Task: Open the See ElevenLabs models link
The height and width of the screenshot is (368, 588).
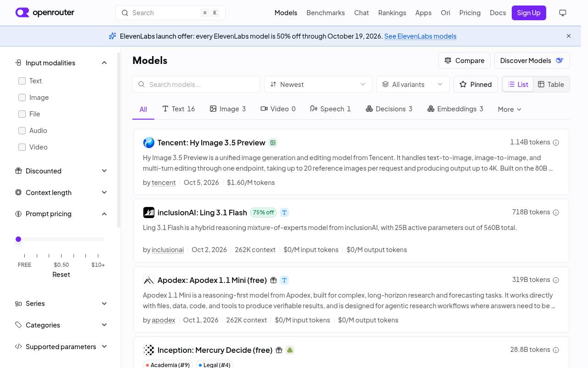Action: pos(420,36)
